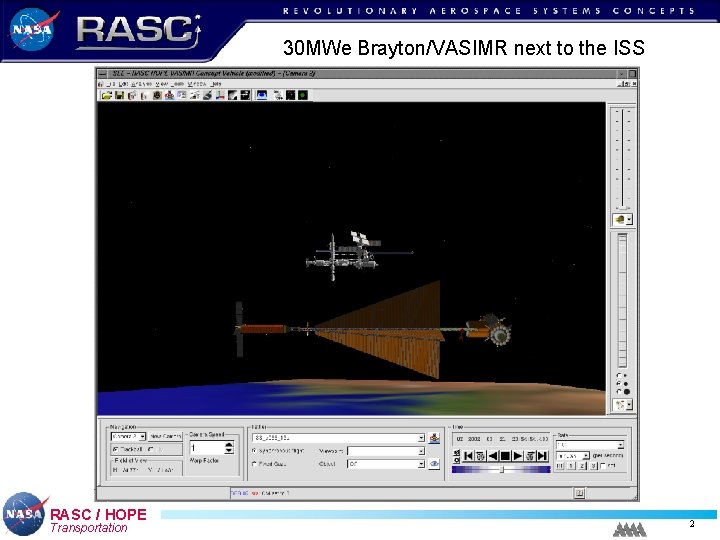Jump to the start of the timeline

coord(468,456)
